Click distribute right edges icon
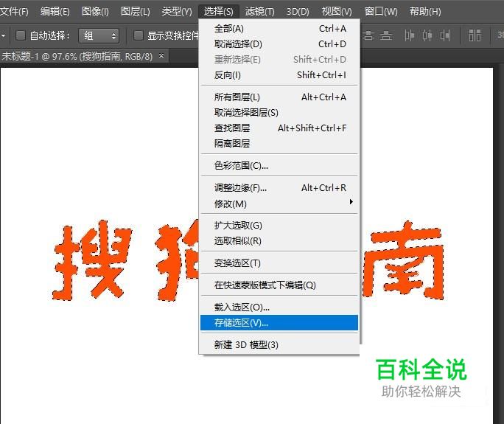This screenshot has width=504, height=424. pyautogui.click(x=445, y=35)
